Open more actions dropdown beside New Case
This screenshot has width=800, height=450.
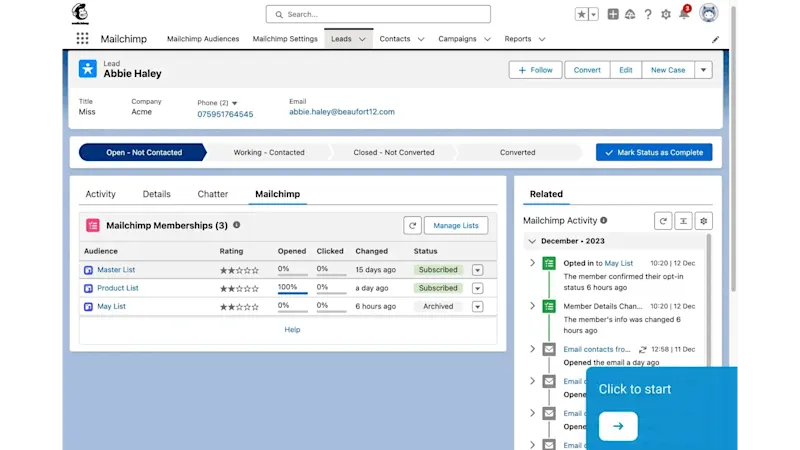coord(704,70)
